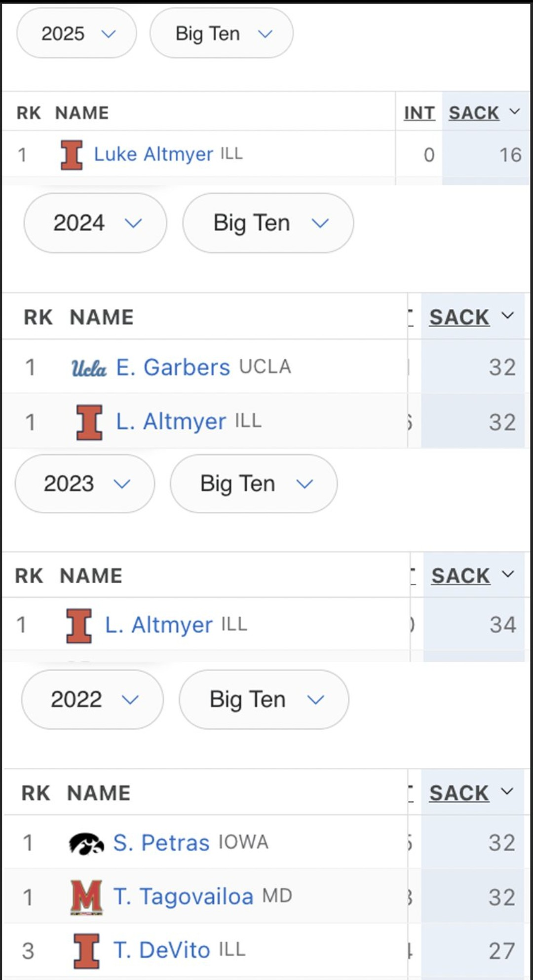The width and height of the screenshot is (533, 980).
Task: Expand the 2023 year selector
Action: 85,484
